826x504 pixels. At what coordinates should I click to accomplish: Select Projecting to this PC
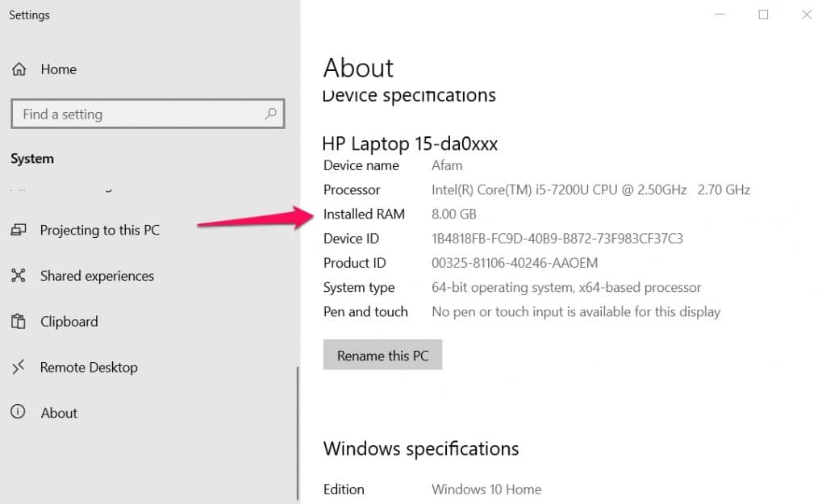[x=99, y=230]
